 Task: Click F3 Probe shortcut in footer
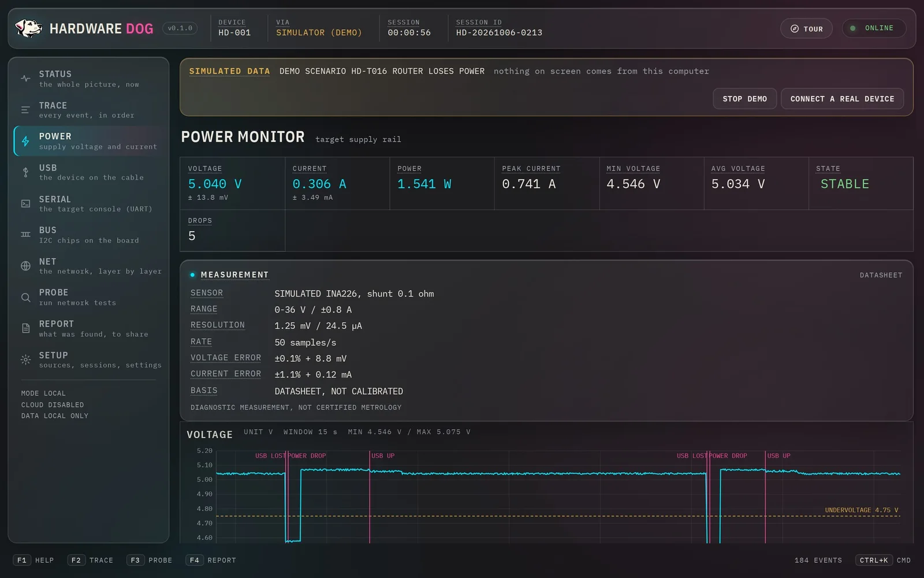click(150, 560)
